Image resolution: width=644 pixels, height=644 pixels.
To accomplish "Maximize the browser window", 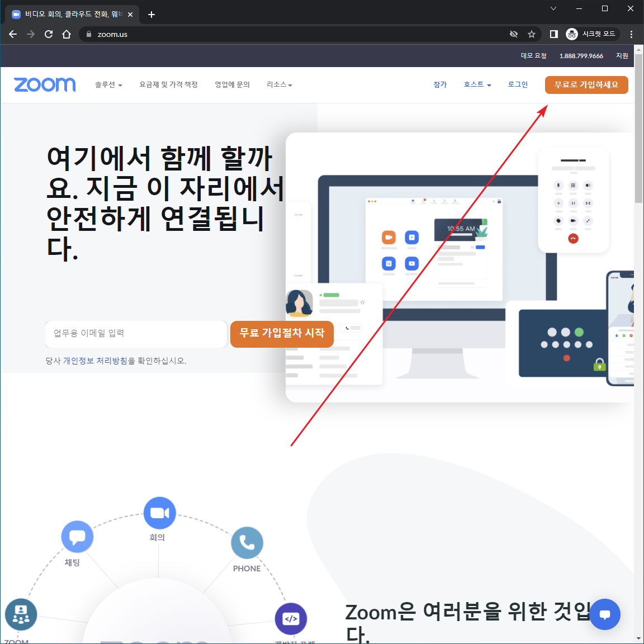I will pos(604,8).
